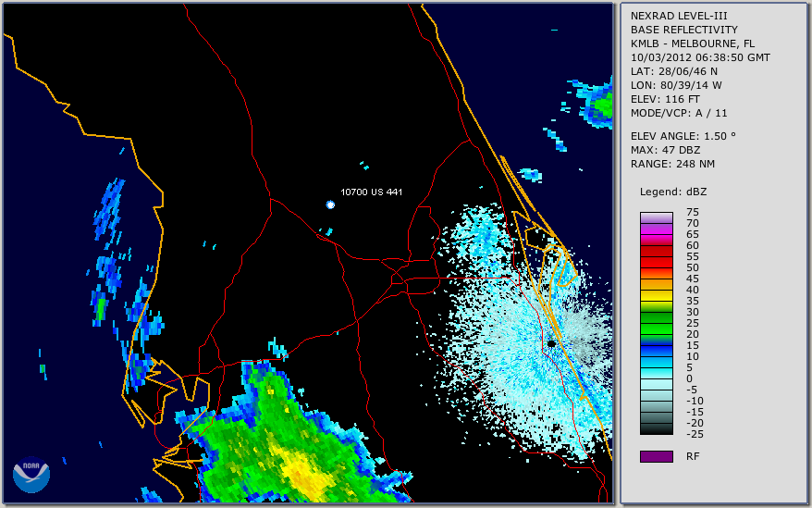Click 'MODE/VCP: A / 11' text

coord(679,113)
